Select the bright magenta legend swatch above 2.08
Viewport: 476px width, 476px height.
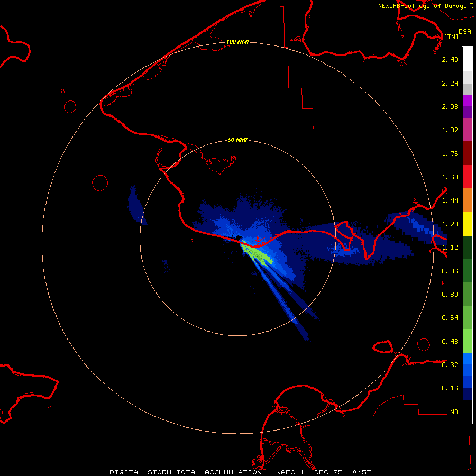467,100
